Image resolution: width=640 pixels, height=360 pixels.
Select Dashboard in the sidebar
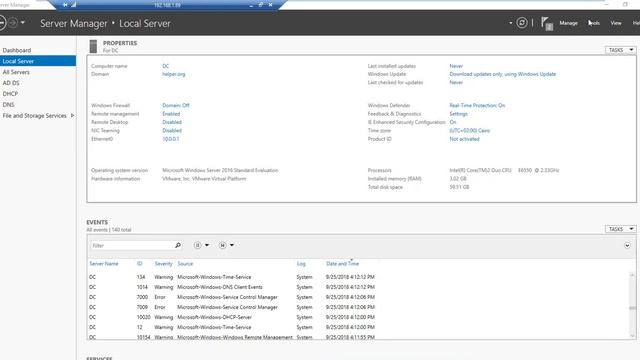tap(17, 50)
